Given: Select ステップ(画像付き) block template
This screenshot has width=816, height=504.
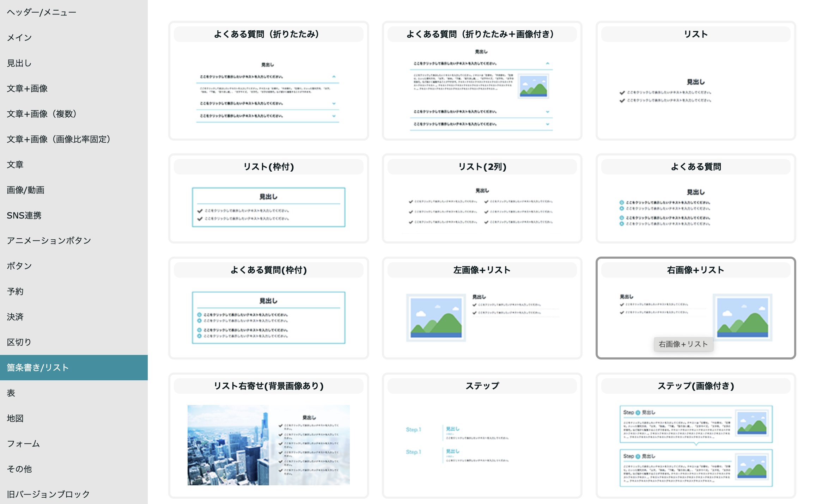Looking at the screenshot, I should point(695,436).
